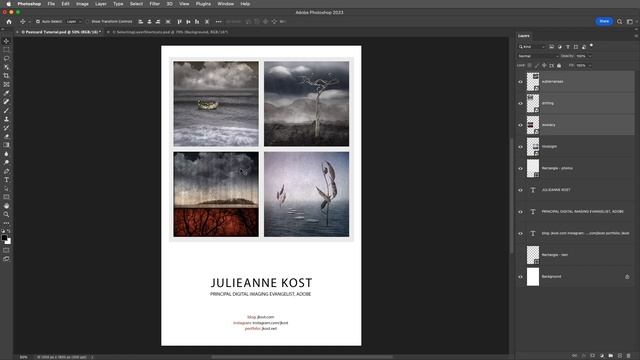Open the Apple menu
Viewport: 640px width, 360px height.
click(8, 4)
